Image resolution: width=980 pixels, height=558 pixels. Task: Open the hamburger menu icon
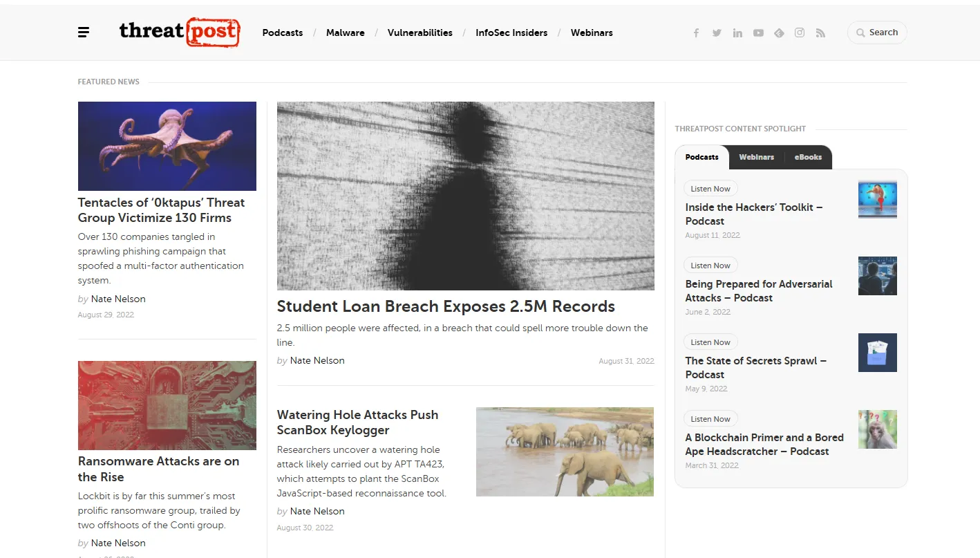84,32
